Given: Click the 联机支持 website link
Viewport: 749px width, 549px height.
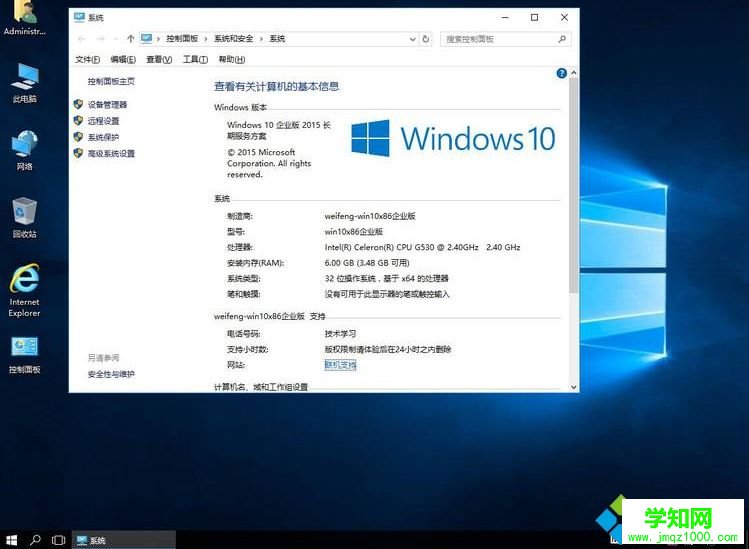Looking at the screenshot, I should click(x=340, y=365).
